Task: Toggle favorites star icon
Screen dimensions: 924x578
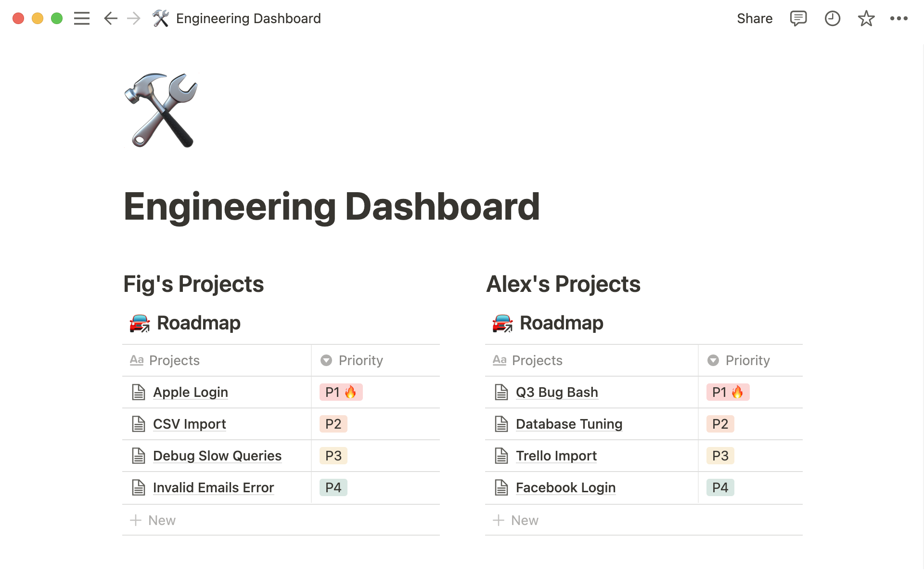Action: 865,18
